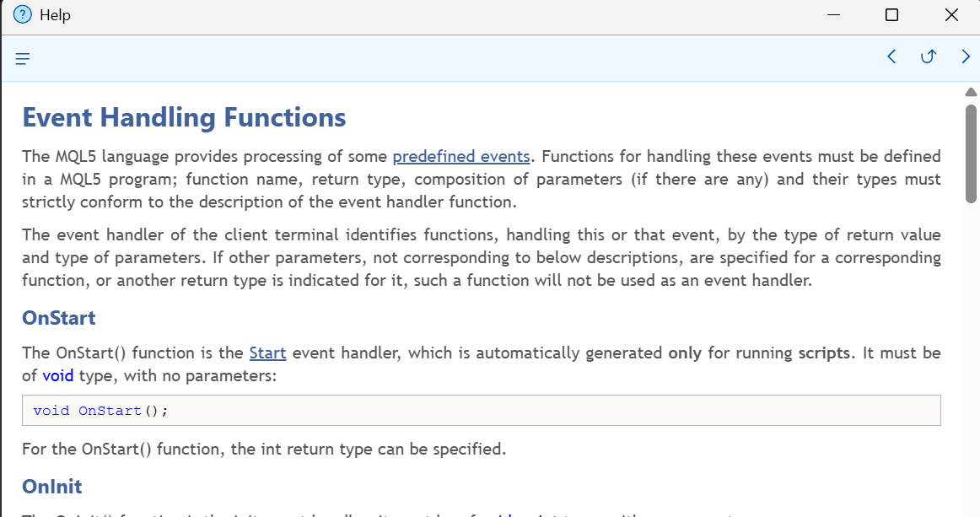Screen dimensions: 980x517
Task: Go back to the previous help page
Action: (x=891, y=57)
